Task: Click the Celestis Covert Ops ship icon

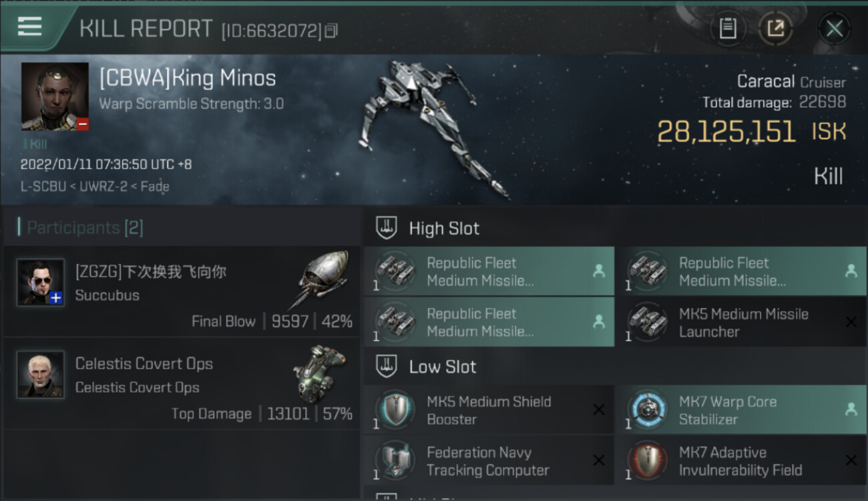Action: pyautogui.click(x=319, y=373)
